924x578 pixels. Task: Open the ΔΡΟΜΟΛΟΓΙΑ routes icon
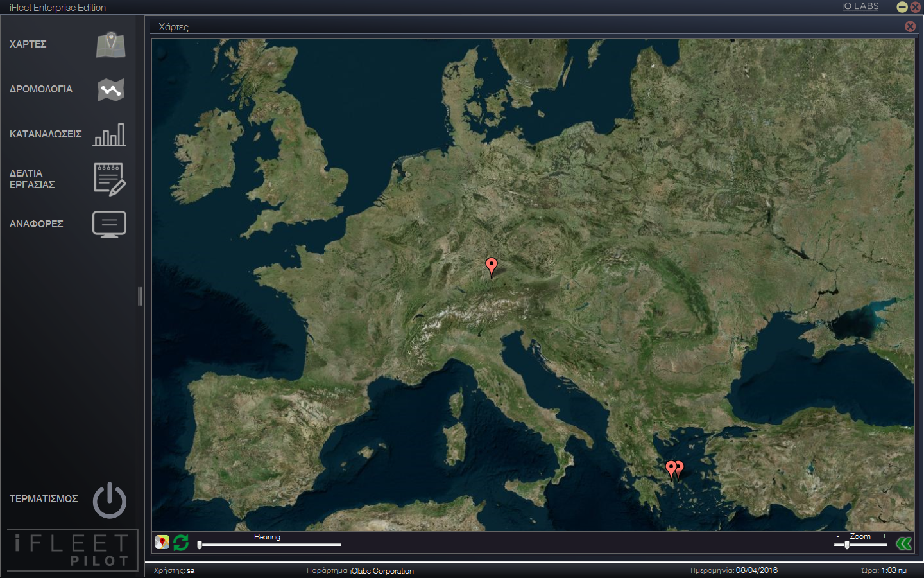tap(110, 90)
